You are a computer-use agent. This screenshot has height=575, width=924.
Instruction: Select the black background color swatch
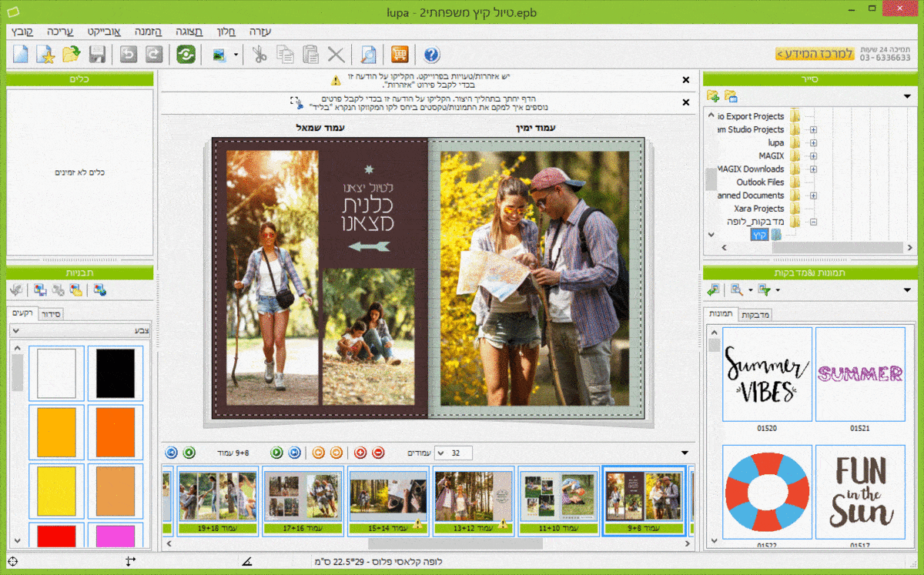click(x=115, y=373)
